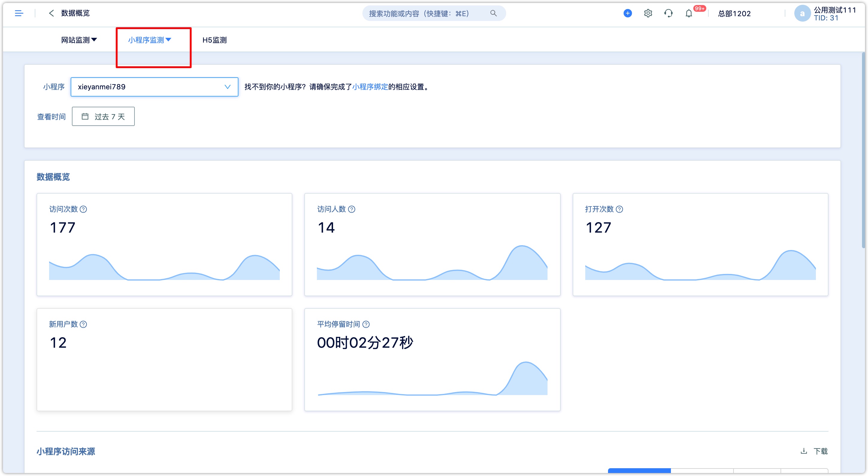Expand 网站监测 dropdown tab
Screen dimensions: 868x476
tap(79, 40)
